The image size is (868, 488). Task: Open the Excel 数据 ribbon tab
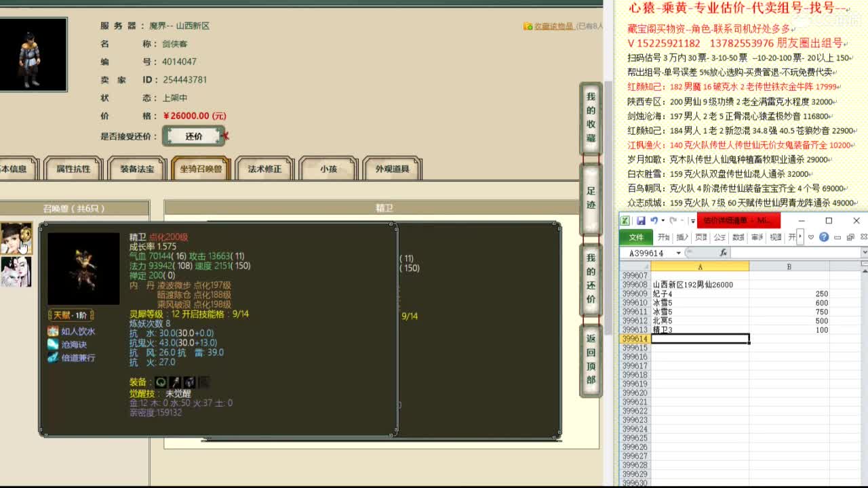(x=739, y=237)
